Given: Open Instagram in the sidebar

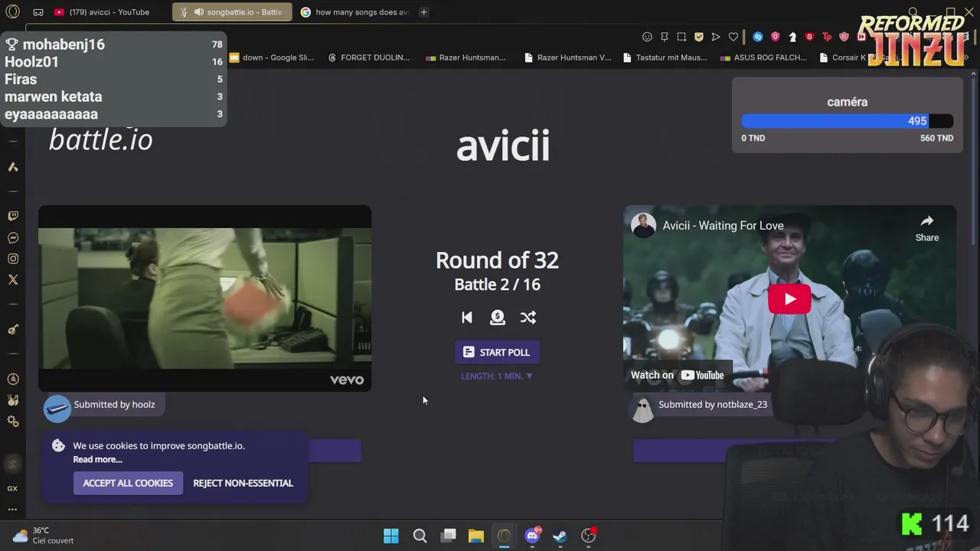Looking at the screenshot, I should tap(12, 259).
